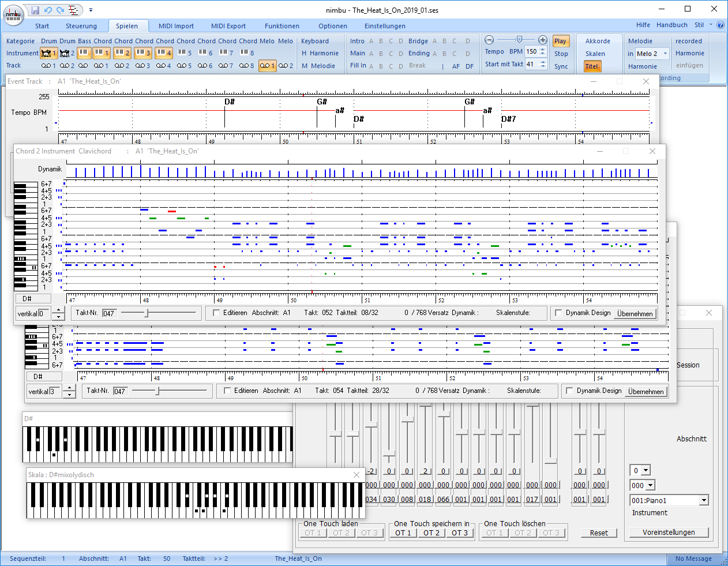The image size is (728, 566).
Task: Open the Start tab
Action: click(42, 26)
